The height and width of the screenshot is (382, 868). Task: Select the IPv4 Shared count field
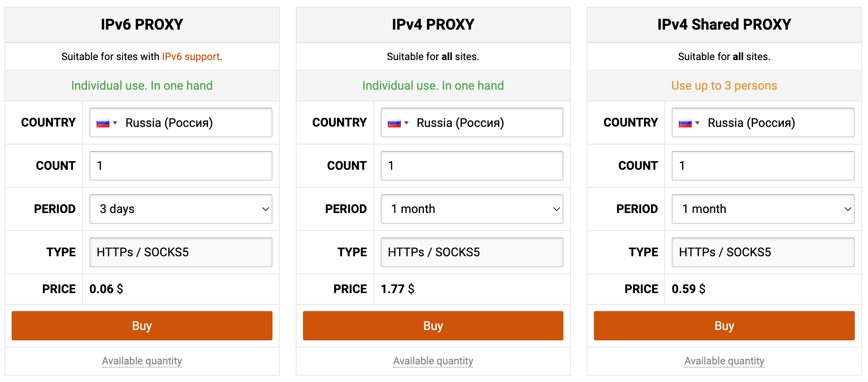pos(763,166)
